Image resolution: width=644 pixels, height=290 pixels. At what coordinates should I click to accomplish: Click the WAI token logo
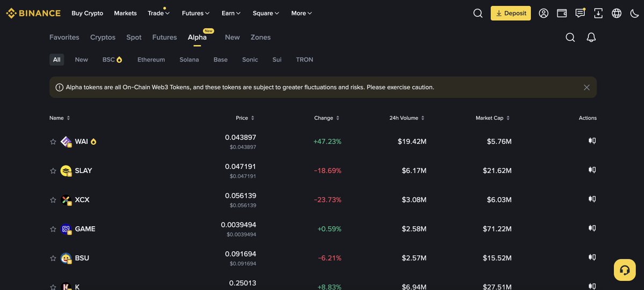coord(66,142)
